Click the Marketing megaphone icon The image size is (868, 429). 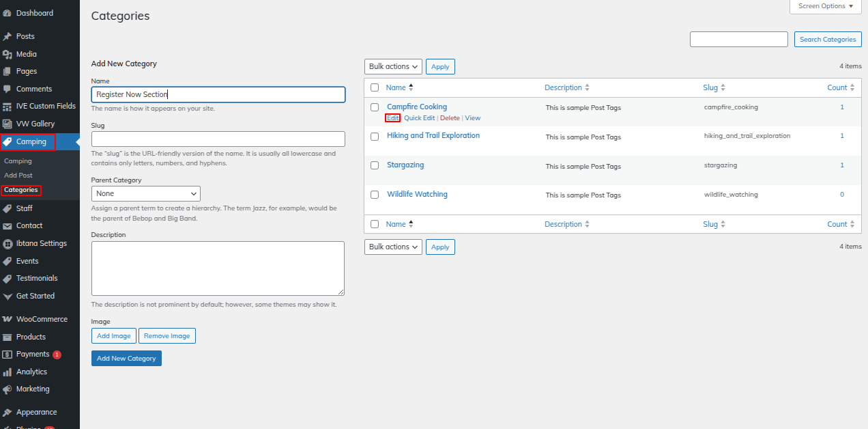pyautogui.click(x=8, y=389)
